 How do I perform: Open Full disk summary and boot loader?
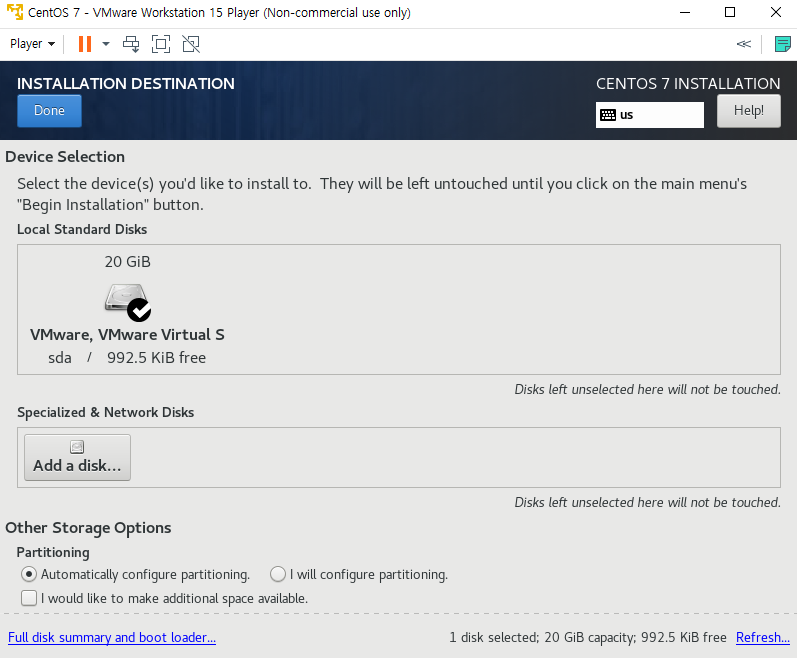(112, 638)
